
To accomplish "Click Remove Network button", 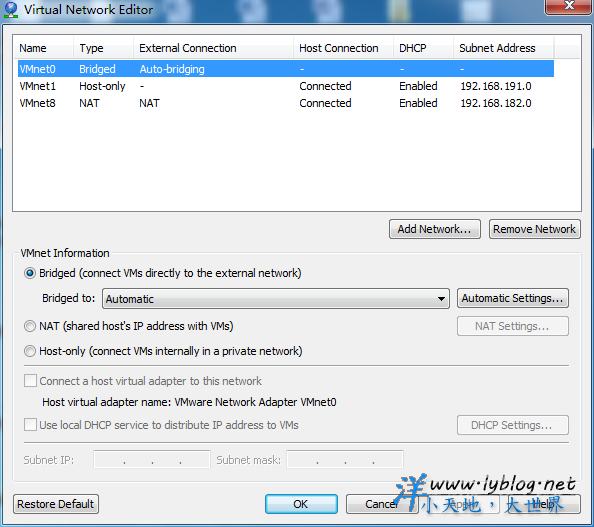I will tap(535, 229).
